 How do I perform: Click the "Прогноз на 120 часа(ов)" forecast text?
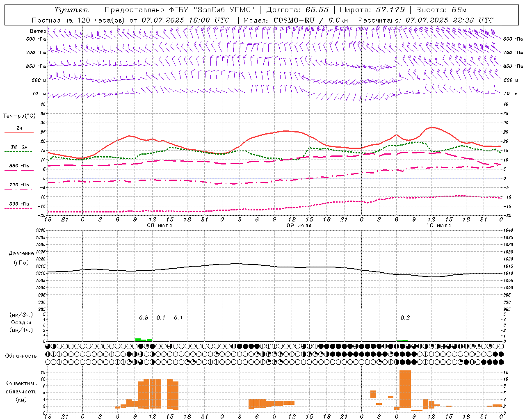(x=79, y=20)
